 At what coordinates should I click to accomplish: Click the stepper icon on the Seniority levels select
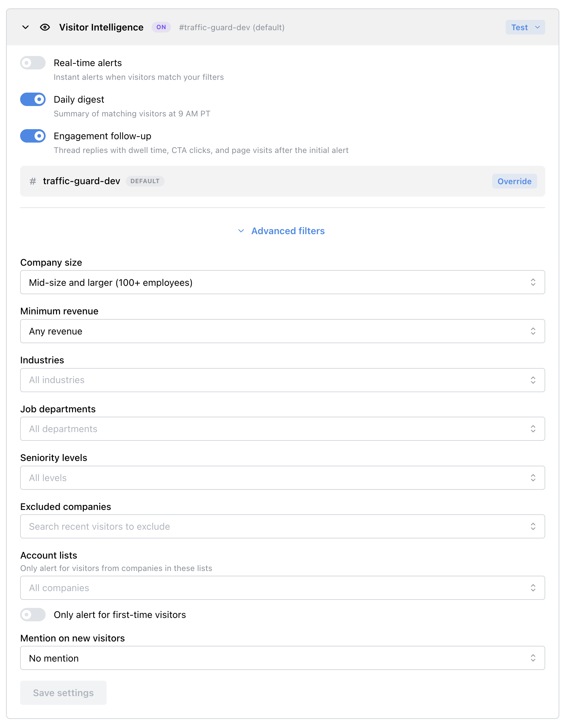[x=534, y=478]
